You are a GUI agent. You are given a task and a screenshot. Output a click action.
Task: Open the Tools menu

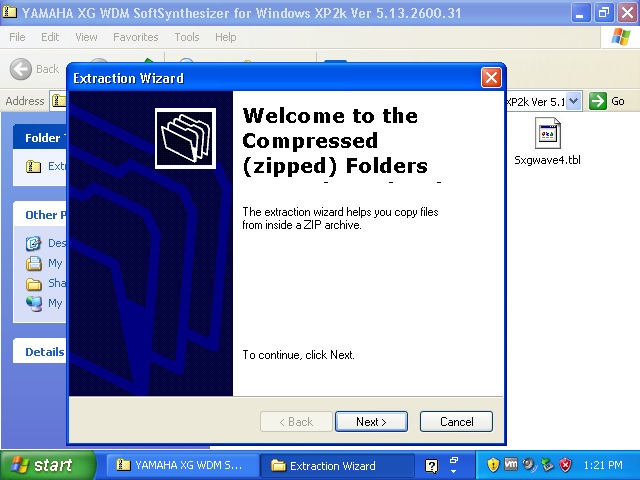click(187, 37)
